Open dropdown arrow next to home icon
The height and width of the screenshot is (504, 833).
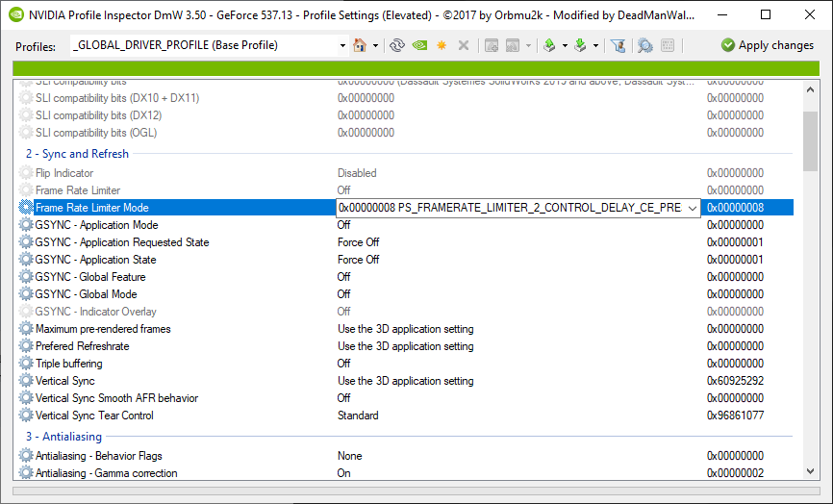[375, 45]
